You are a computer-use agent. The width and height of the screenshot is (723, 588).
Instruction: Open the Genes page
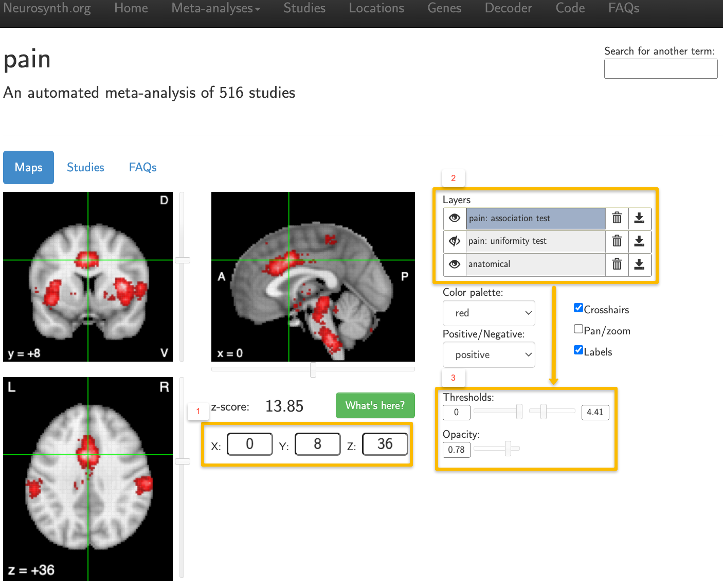pos(444,8)
